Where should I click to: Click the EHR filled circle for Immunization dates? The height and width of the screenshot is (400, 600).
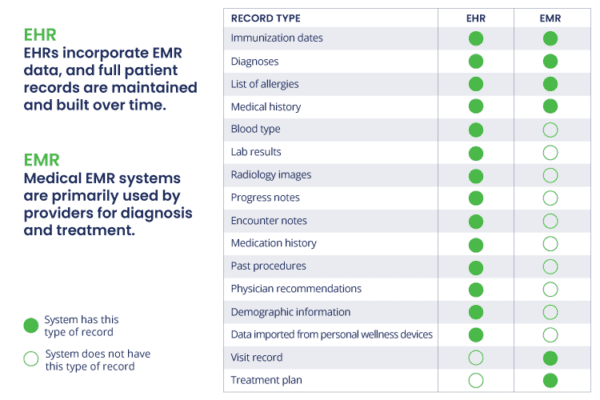pyautogui.click(x=476, y=38)
